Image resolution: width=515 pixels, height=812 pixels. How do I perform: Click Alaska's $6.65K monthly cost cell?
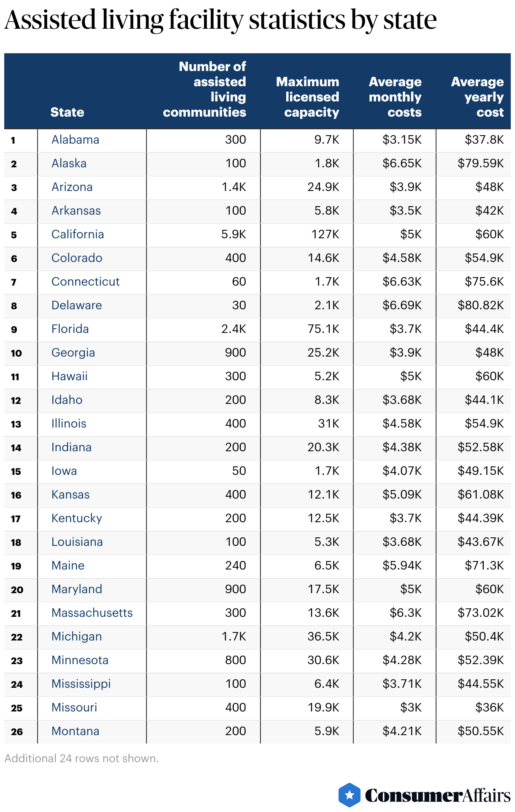[x=402, y=163]
